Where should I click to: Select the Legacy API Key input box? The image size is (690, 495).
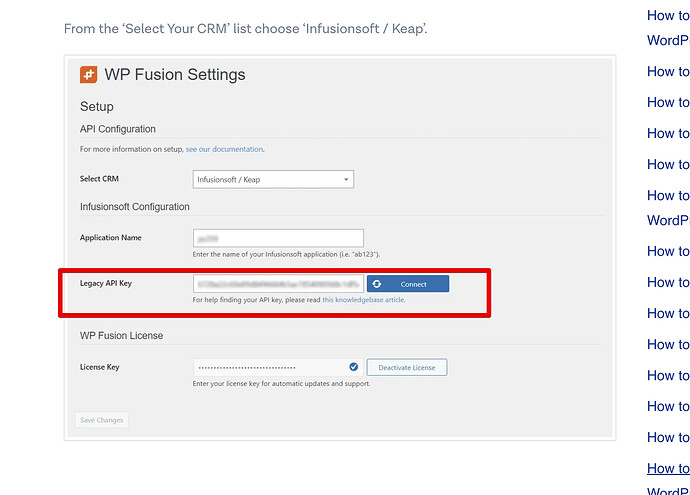click(x=278, y=284)
